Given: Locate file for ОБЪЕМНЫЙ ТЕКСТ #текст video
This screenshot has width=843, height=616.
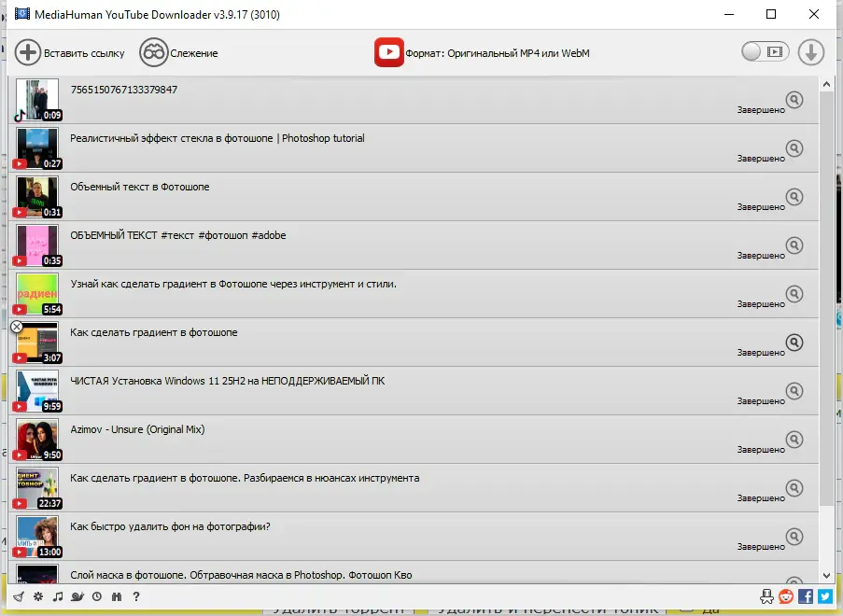Looking at the screenshot, I should pyautogui.click(x=794, y=245).
